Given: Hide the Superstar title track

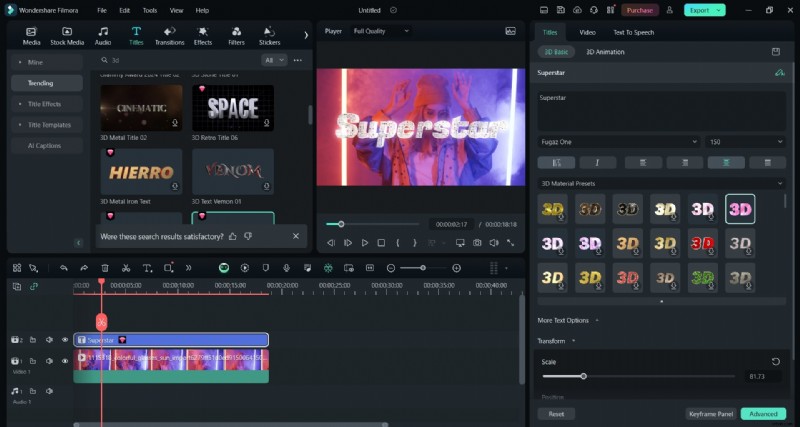Looking at the screenshot, I should (x=65, y=340).
